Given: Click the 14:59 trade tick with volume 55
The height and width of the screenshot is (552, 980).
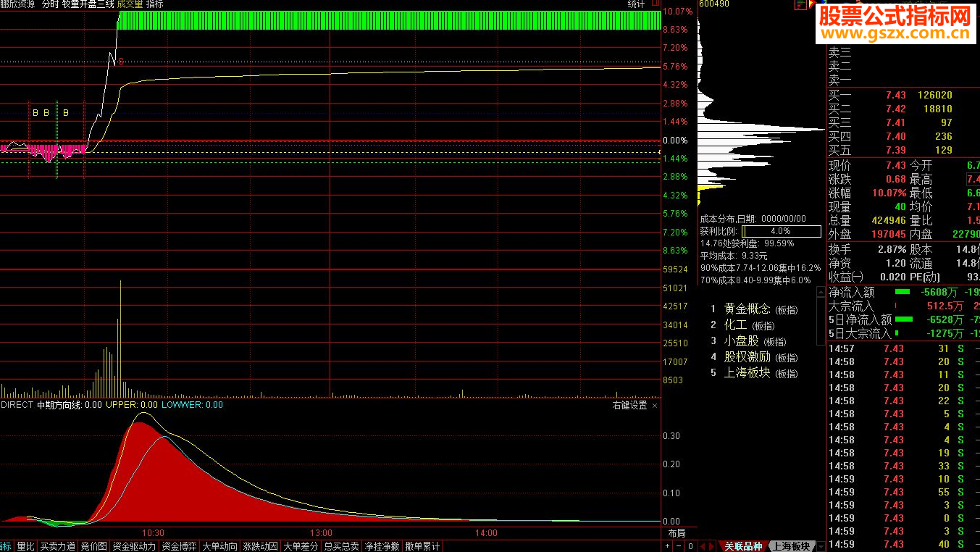Looking at the screenshot, I should point(902,492).
